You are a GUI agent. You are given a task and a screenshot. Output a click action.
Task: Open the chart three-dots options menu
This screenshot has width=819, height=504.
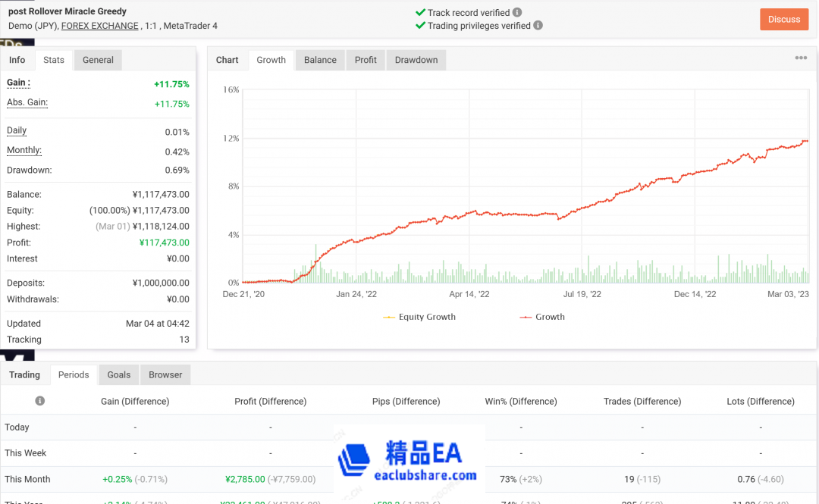coord(801,58)
